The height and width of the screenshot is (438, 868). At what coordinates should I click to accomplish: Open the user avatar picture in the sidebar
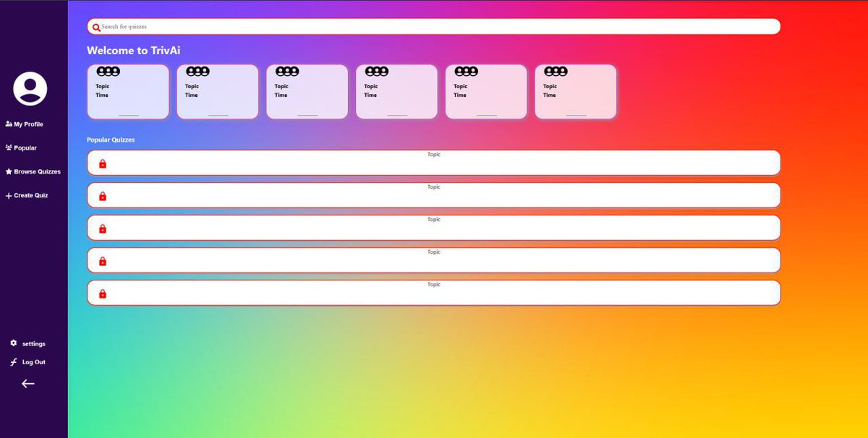(x=30, y=89)
